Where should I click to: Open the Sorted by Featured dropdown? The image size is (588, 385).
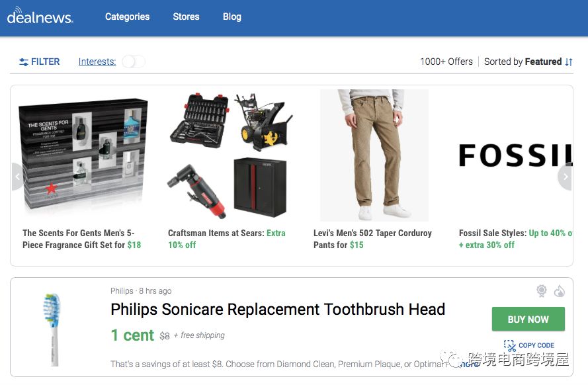528,62
